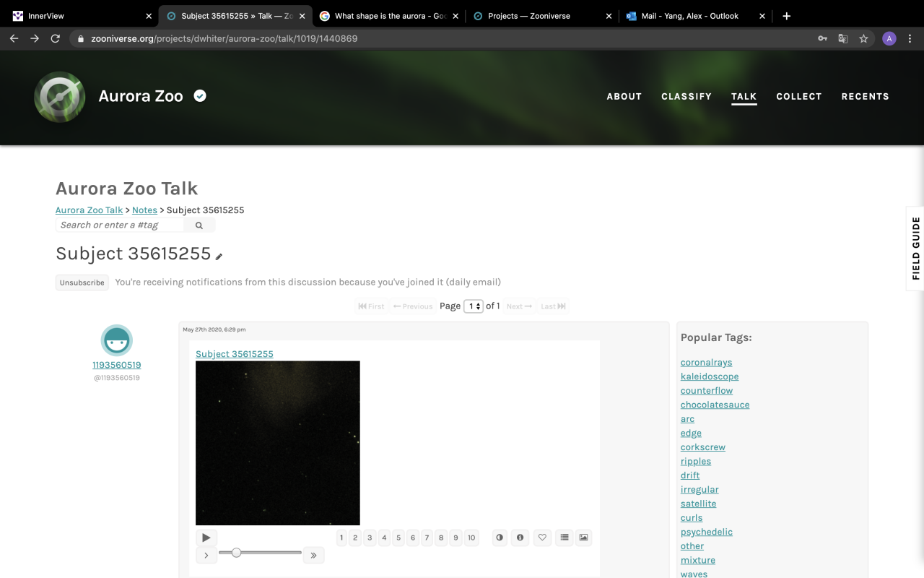The image size is (924, 578).
Task: Open the Subject 35615255 link in post
Action: coord(235,354)
